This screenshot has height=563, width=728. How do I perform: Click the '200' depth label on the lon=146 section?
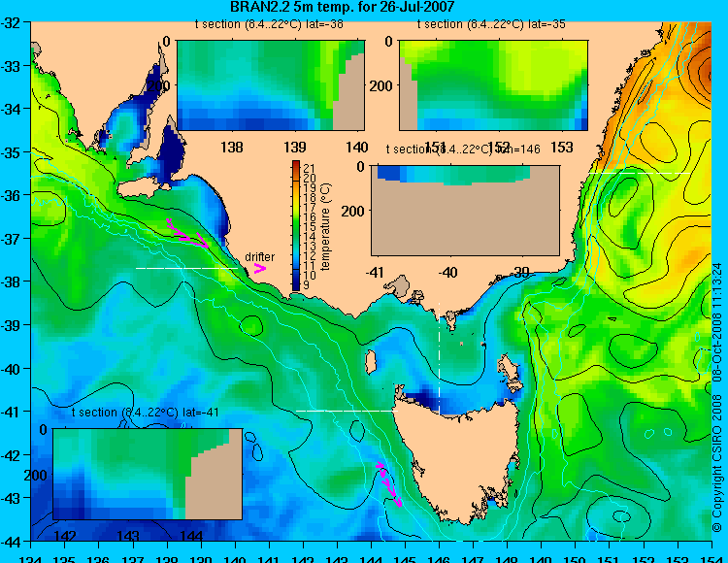353,212
